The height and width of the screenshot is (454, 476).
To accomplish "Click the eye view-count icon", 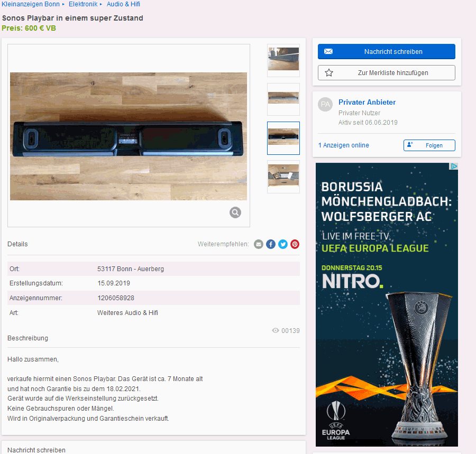I will point(276,330).
